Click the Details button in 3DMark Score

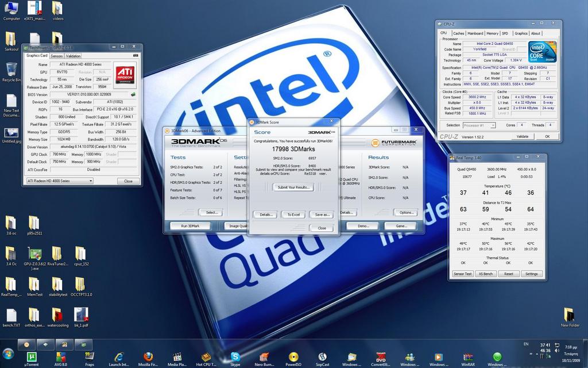coord(265,215)
